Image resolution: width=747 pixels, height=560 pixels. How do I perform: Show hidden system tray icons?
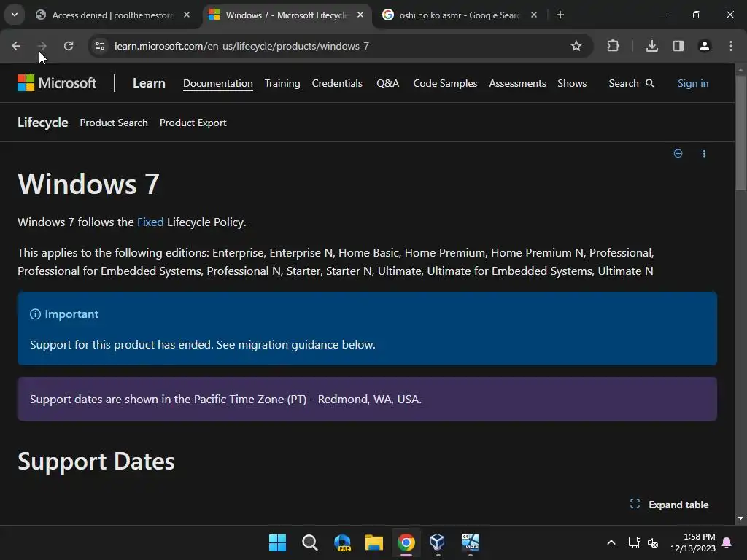click(x=611, y=542)
